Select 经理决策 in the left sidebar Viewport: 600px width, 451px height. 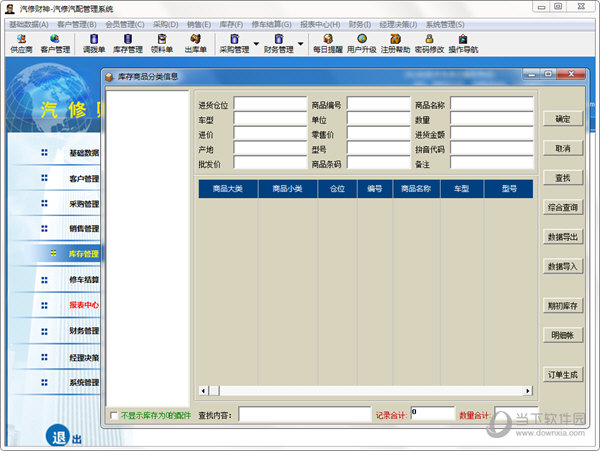point(84,357)
